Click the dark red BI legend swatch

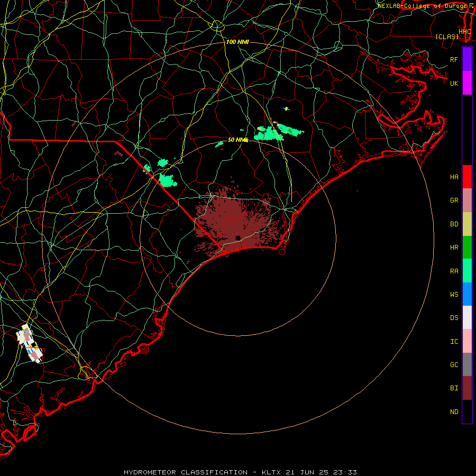coord(467,388)
